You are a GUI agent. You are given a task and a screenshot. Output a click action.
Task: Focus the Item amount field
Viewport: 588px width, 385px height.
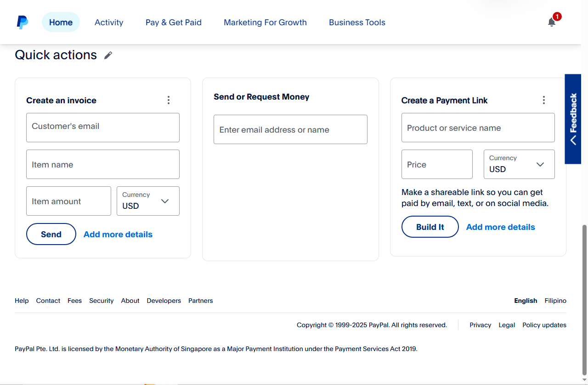click(x=68, y=201)
